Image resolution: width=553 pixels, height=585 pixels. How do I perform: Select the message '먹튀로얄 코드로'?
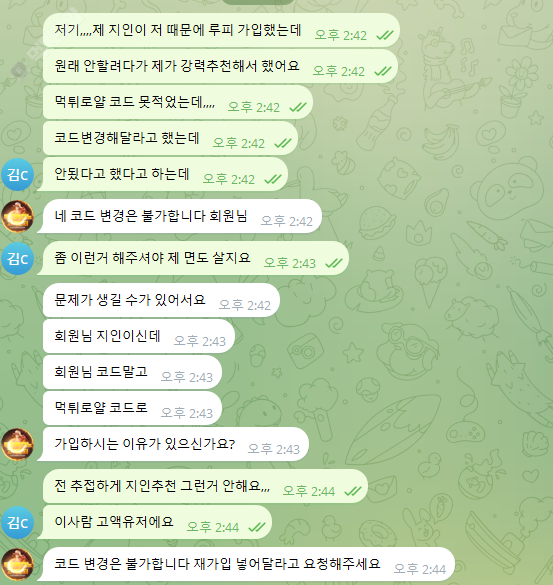click(x=132, y=408)
